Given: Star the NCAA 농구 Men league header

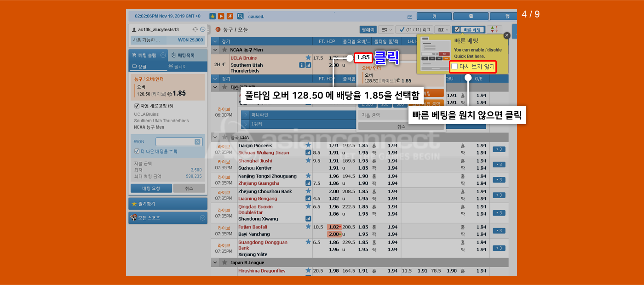Looking at the screenshot, I should tap(224, 50).
